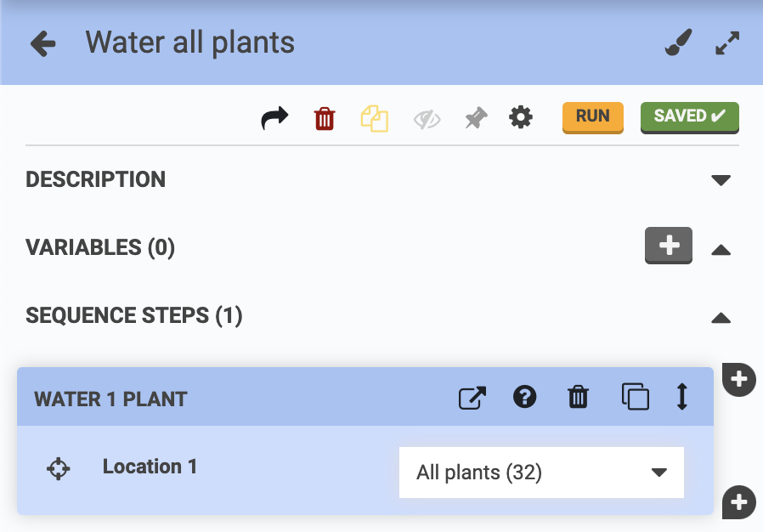Duplicate the Water 1 Plant step
This screenshot has height=532, width=763.
(635, 397)
